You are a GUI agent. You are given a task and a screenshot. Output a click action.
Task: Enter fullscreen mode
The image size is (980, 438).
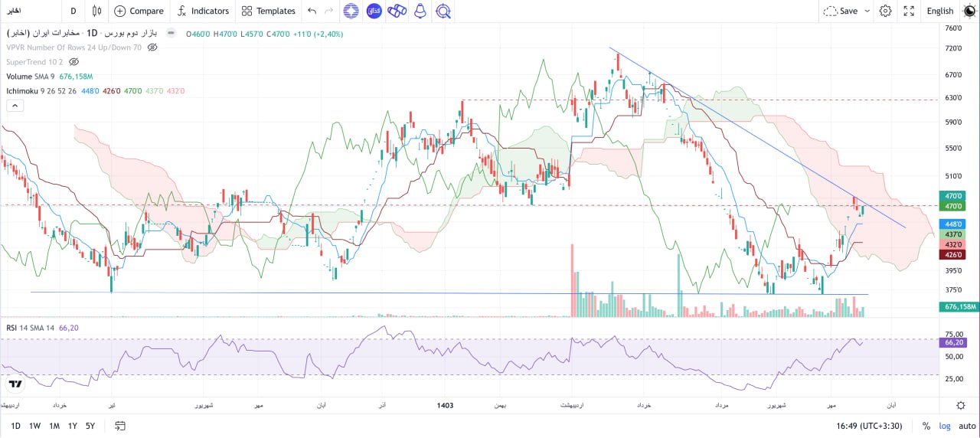[x=909, y=11]
